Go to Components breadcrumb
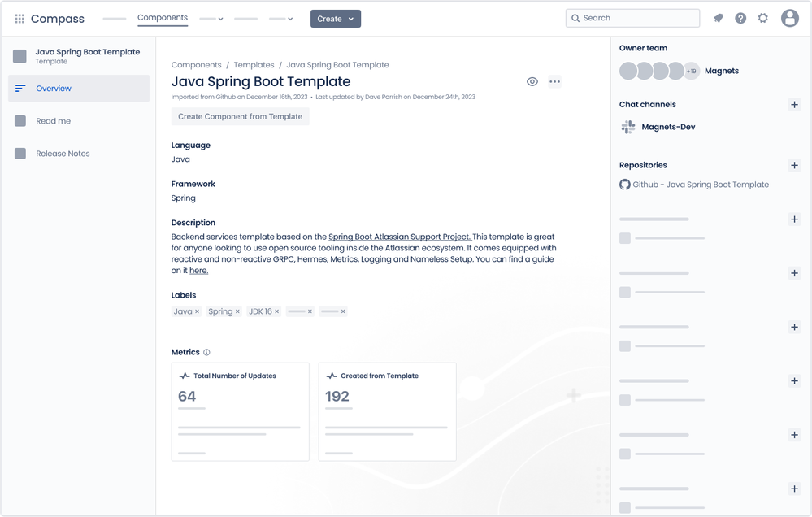The height and width of the screenshot is (517, 812). (196, 65)
